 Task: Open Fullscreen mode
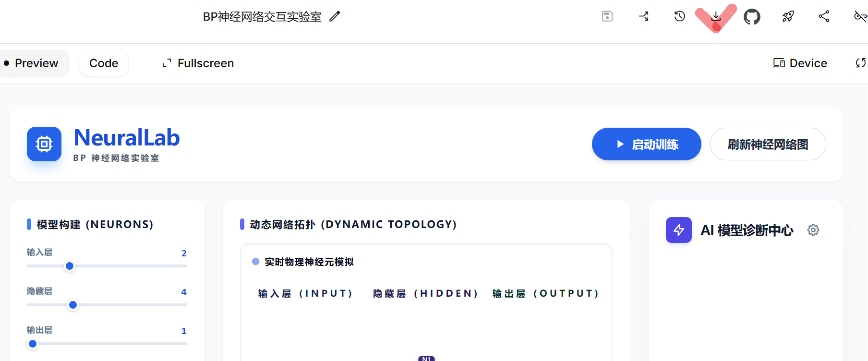click(198, 63)
